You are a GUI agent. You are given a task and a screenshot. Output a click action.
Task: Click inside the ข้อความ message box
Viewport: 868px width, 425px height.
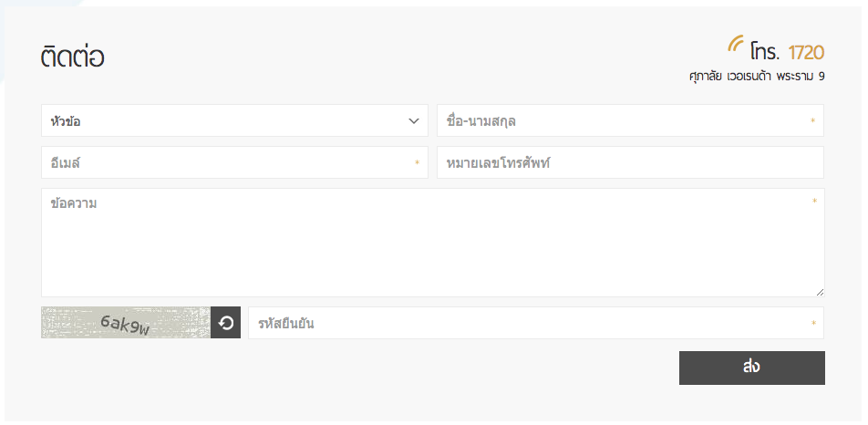[x=433, y=243]
